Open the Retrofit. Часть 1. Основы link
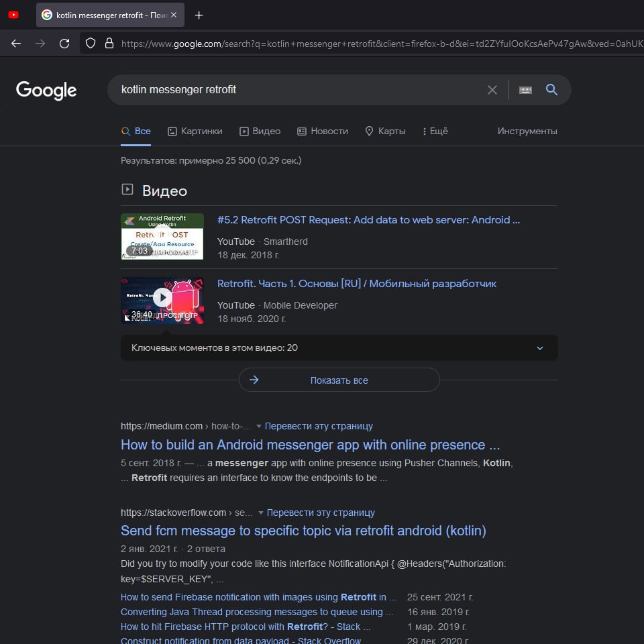 point(356,284)
